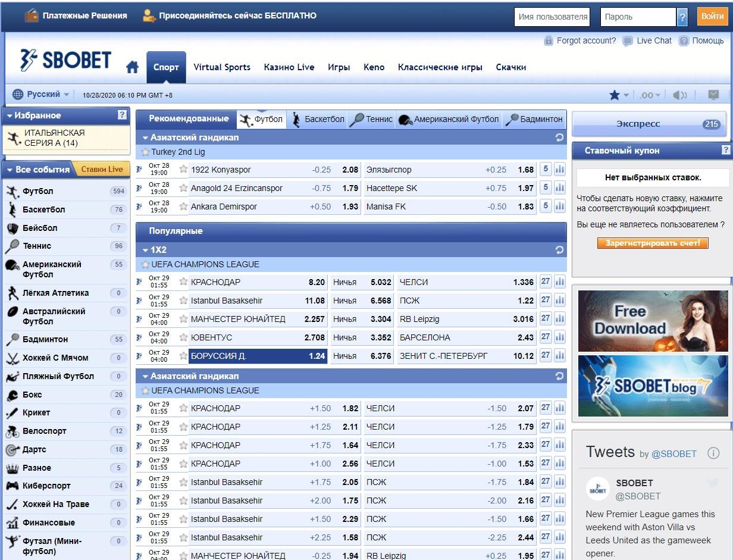Switch to the Спорт tab

click(x=166, y=67)
